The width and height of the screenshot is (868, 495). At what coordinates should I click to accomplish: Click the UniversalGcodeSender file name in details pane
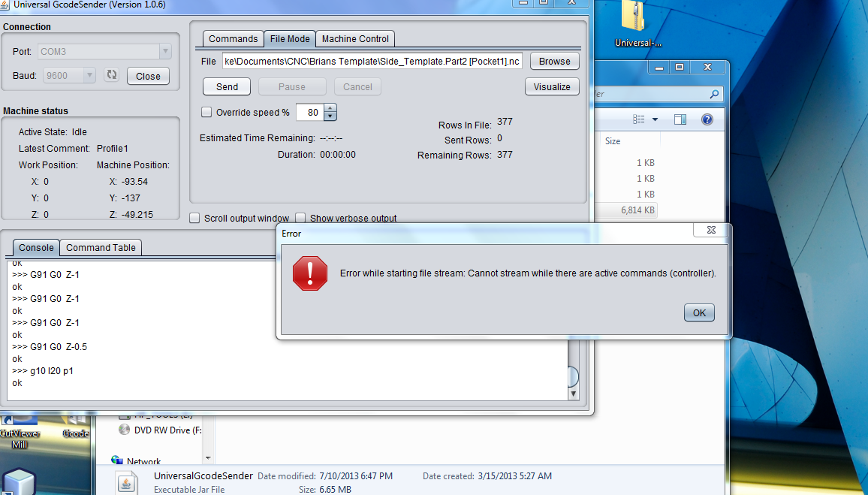(x=203, y=475)
